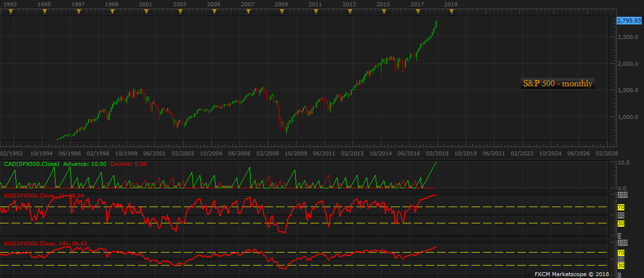Click the 02/2003 date axis label
Image resolution: width=644 pixels, height=278 pixels.
(x=183, y=154)
